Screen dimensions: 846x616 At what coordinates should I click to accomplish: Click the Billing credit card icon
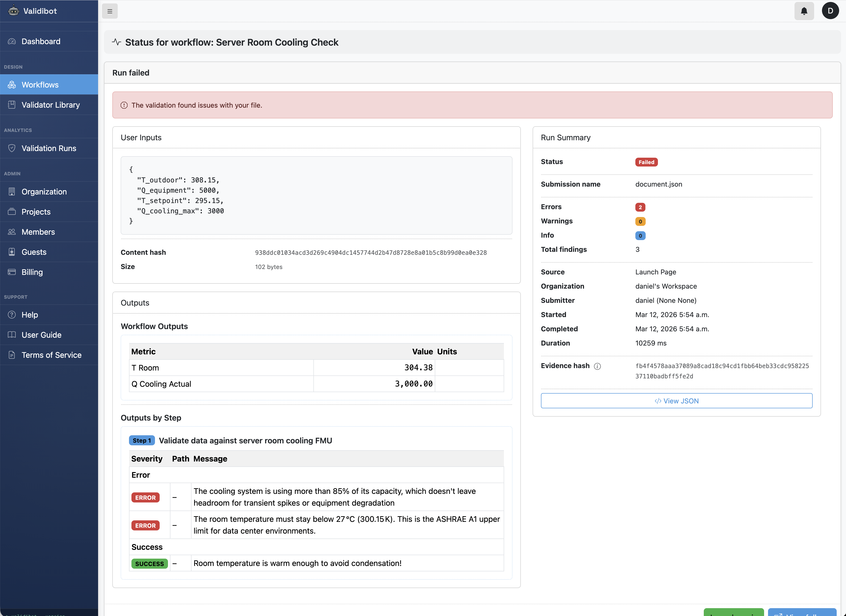(12, 272)
